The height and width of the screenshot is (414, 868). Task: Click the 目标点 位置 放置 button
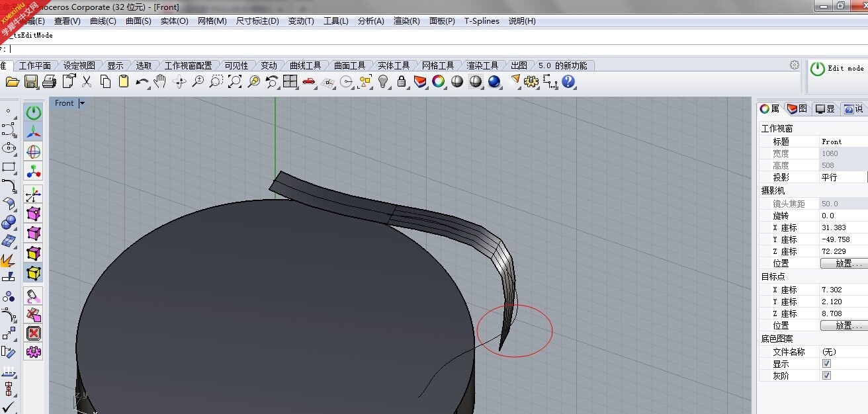click(844, 325)
